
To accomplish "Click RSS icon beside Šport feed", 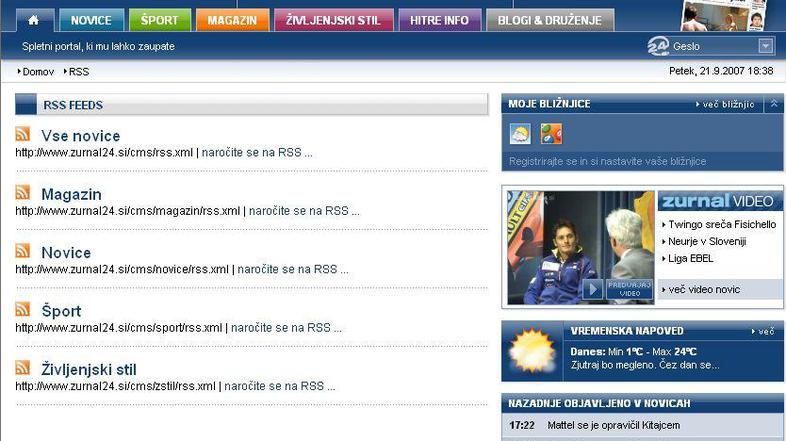I will tap(23, 309).
